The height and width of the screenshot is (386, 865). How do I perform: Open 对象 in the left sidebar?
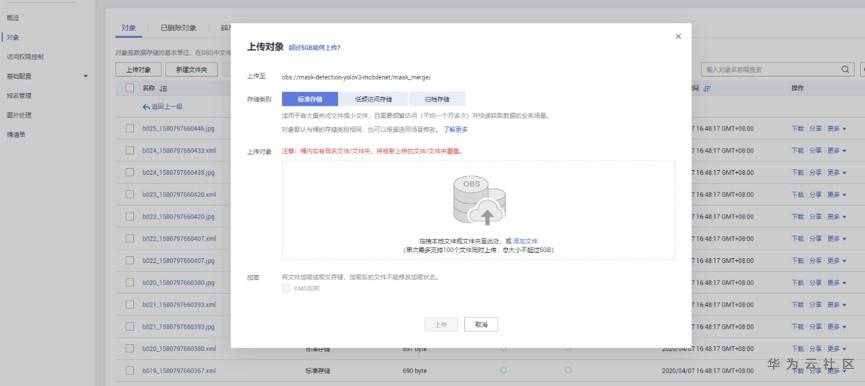pyautogui.click(x=13, y=37)
